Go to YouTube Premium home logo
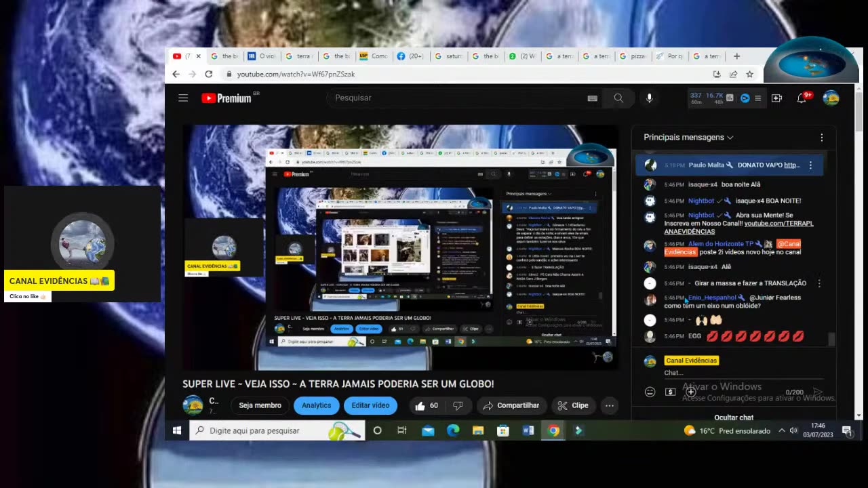 coord(226,98)
